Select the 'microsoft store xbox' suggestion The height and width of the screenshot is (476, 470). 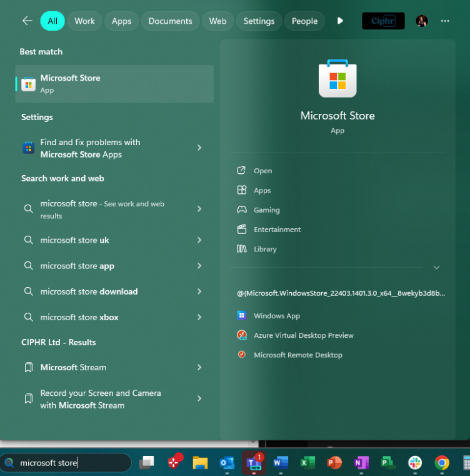click(114, 317)
